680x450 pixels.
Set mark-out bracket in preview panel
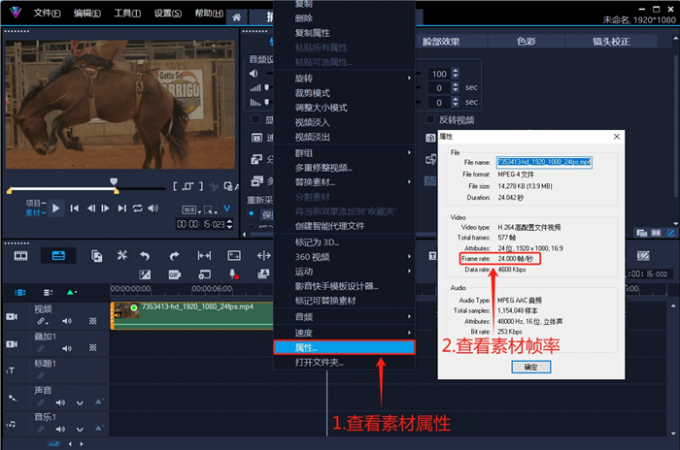pyautogui.click(x=201, y=186)
